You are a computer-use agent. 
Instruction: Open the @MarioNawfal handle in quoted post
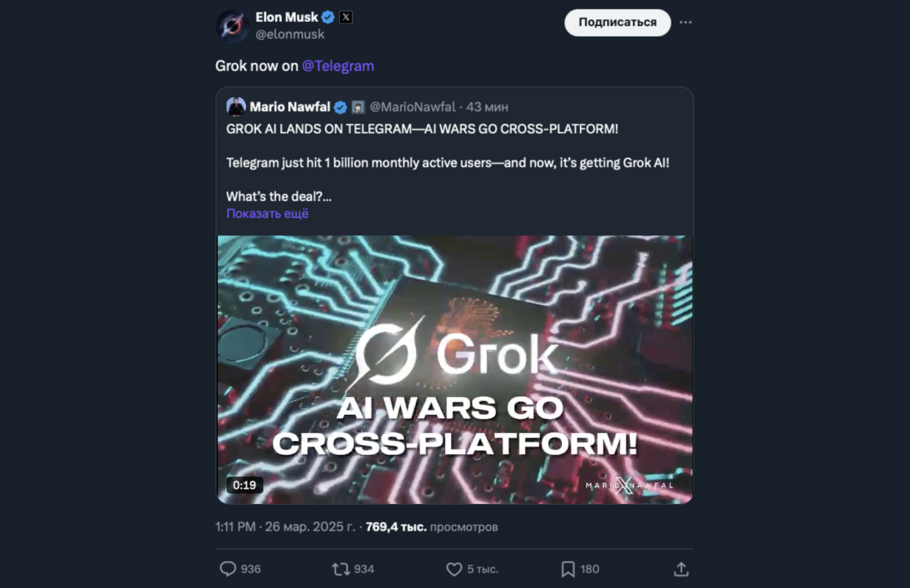pos(413,107)
